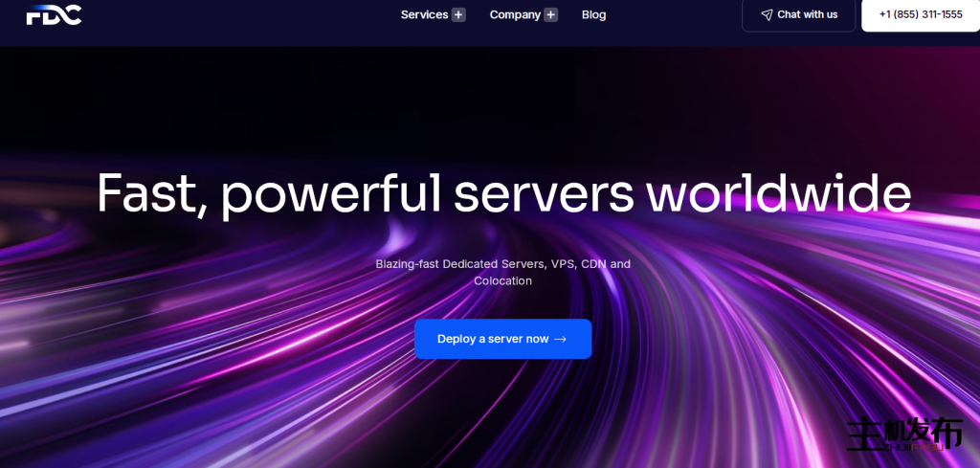The width and height of the screenshot is (980, 468).
Task: Click the word 'powerful' in the headline
Action: click(x=332, y=193)
